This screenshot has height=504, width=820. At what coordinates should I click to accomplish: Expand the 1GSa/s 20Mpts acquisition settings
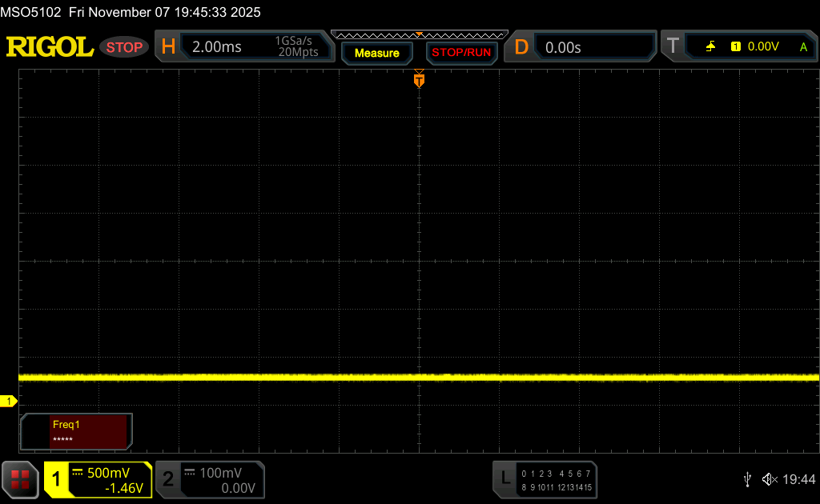(x=296, y=47)
